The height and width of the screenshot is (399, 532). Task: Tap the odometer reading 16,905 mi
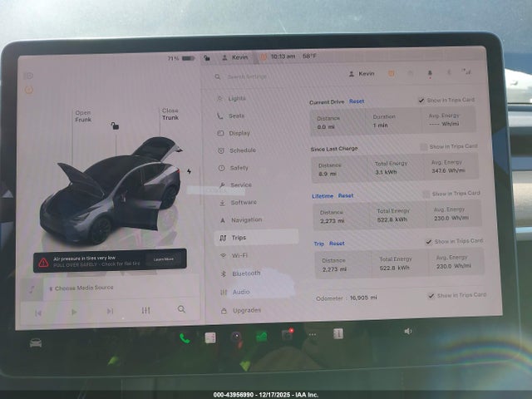tap(363, 298)
